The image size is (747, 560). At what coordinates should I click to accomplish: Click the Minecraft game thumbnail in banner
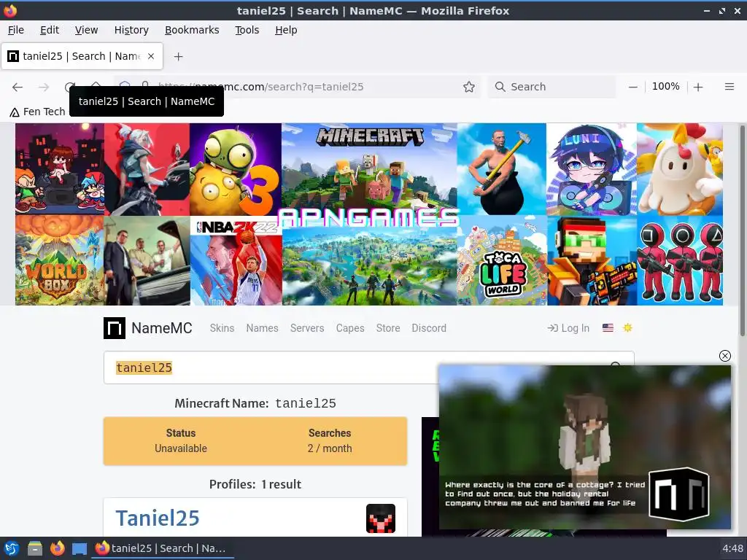point(369,166)
